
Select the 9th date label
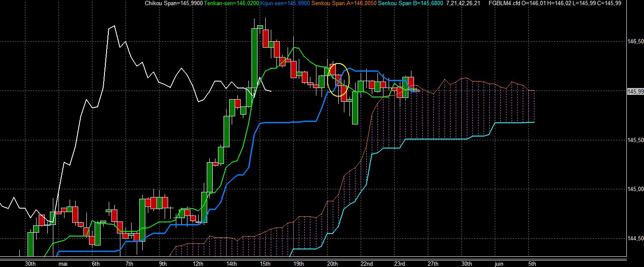coord(163,263)
